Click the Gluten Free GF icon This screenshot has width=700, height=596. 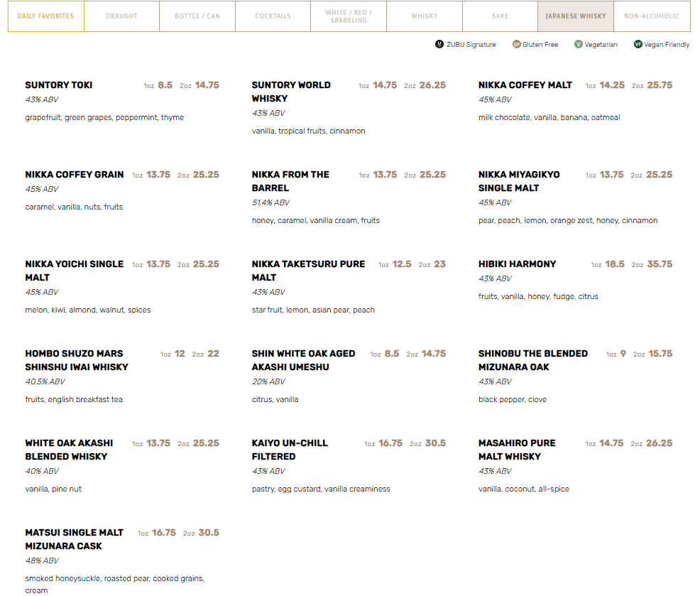[517, 44]
